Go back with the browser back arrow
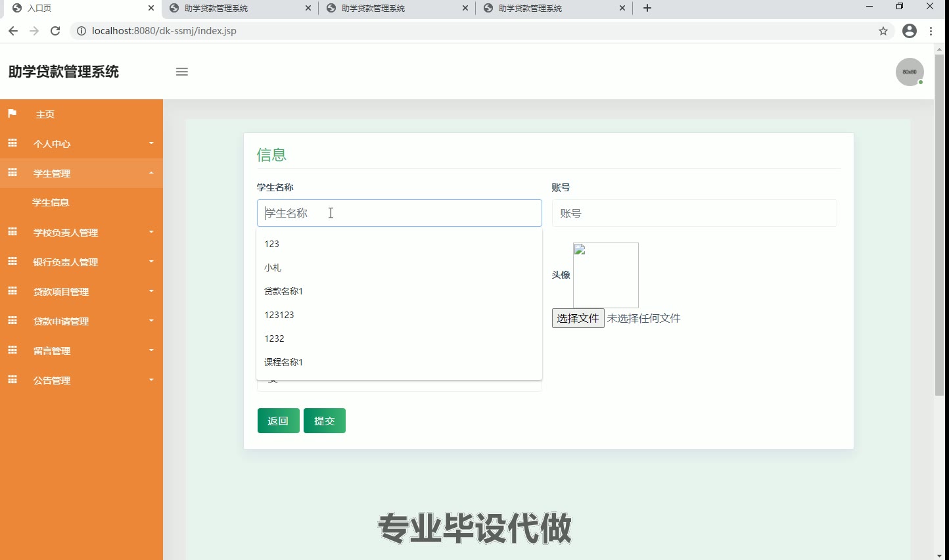This screenshot has width=949, height=560. point(13,31)
